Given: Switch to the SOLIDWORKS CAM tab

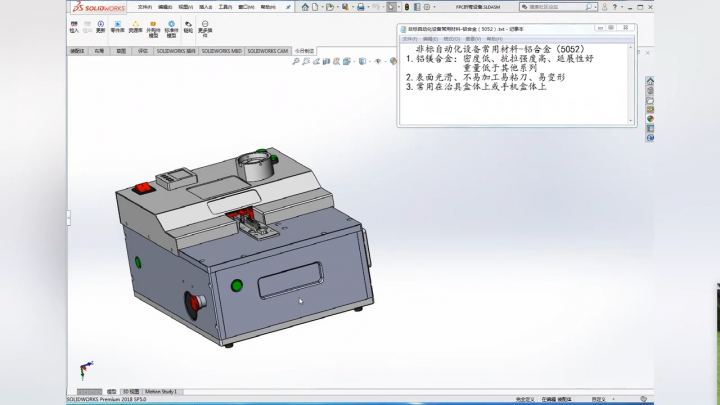Looking at the screenshot, I should coord(267,51).
